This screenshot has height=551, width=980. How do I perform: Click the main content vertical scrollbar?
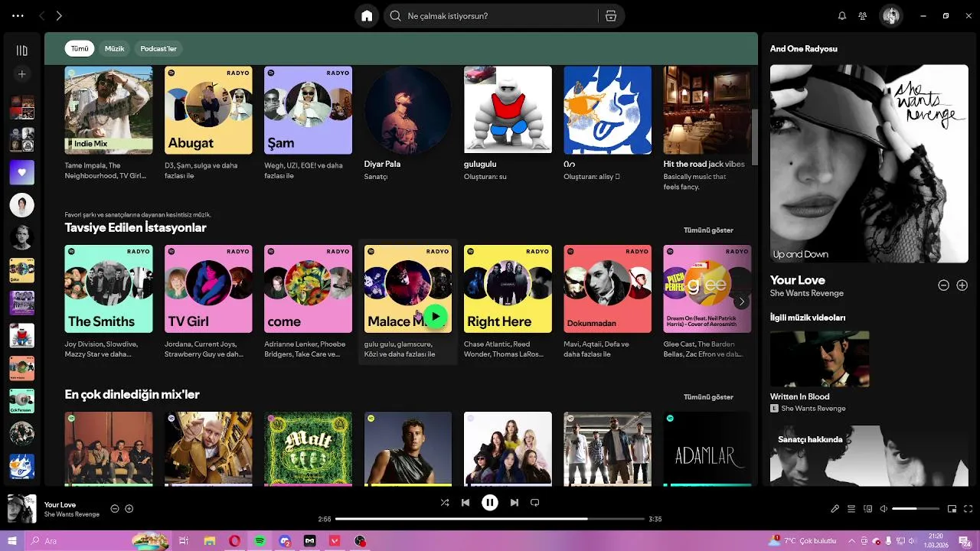click(x=755, y=136)
